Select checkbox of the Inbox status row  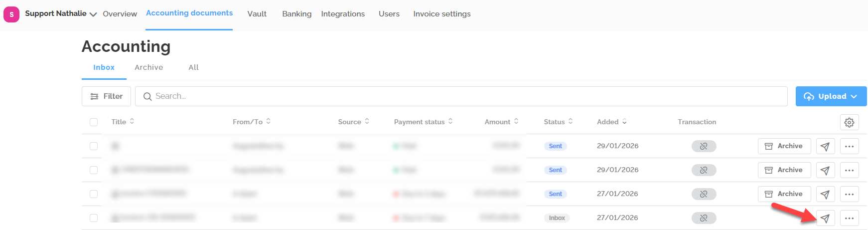click(94, 218)
